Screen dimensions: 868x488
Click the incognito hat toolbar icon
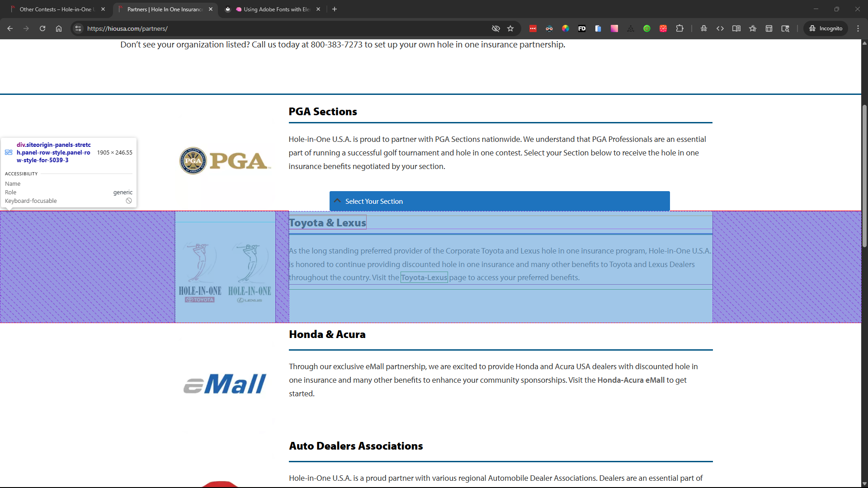tap(704, 28)
